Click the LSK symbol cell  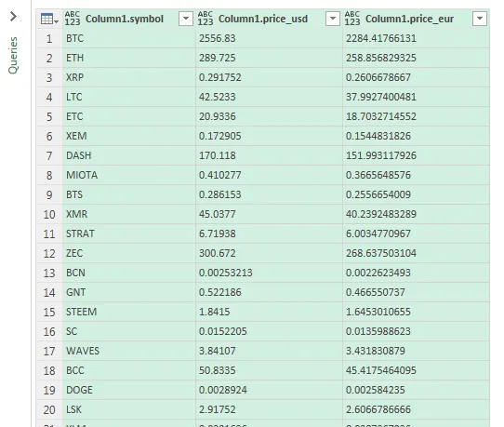coord(129,409)
